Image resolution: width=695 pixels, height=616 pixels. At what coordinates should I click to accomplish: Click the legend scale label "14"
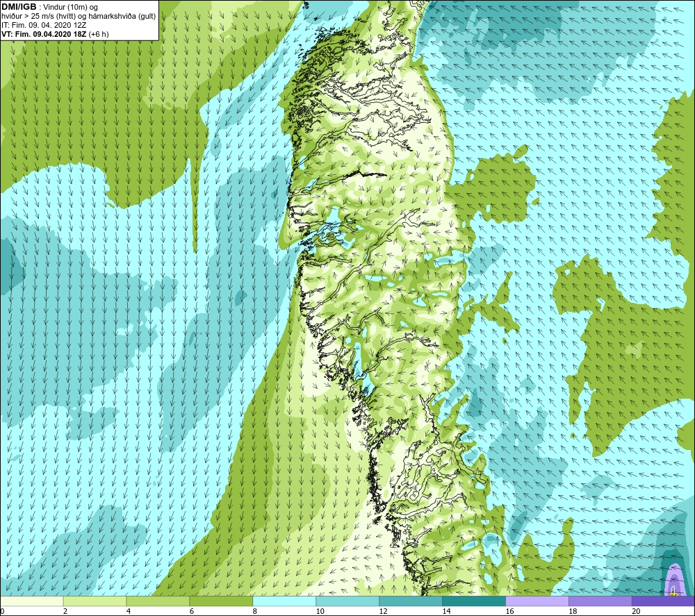click(446, 611)
